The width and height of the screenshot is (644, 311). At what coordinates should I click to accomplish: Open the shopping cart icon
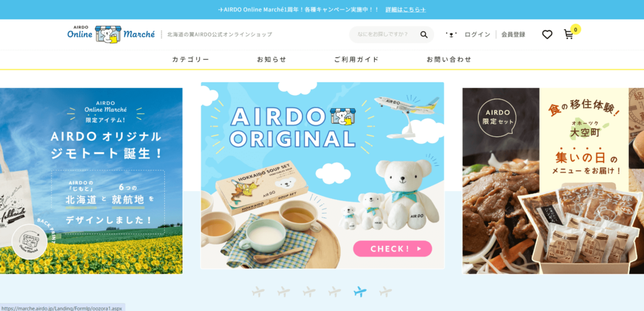pyautogui.click(x=569, y=35)
